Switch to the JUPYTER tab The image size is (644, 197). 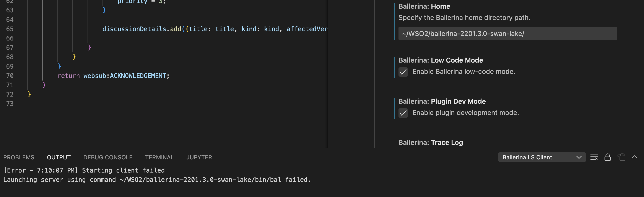(199, 157)
